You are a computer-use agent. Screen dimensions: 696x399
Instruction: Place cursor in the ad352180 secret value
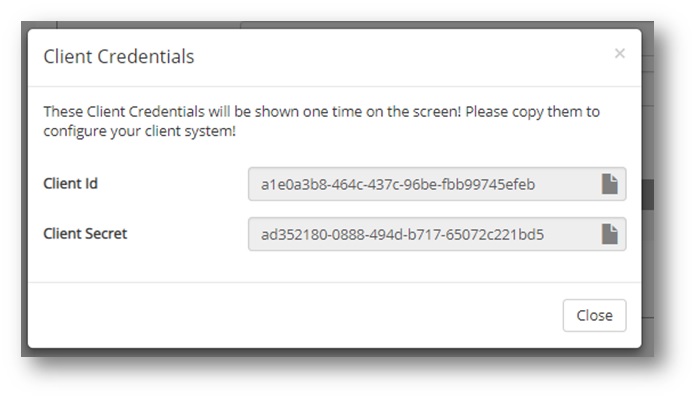tap(402, 234)
